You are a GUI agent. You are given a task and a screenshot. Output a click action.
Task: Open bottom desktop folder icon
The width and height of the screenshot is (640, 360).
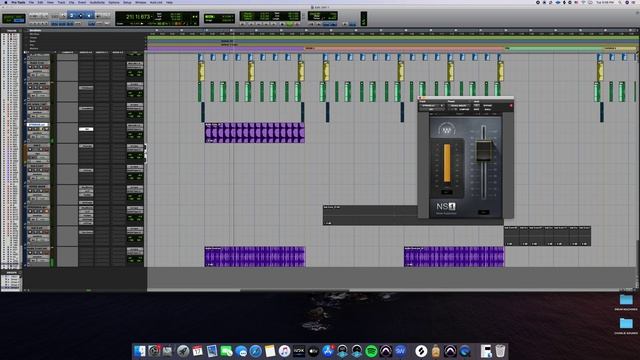[x=626, y=324]
